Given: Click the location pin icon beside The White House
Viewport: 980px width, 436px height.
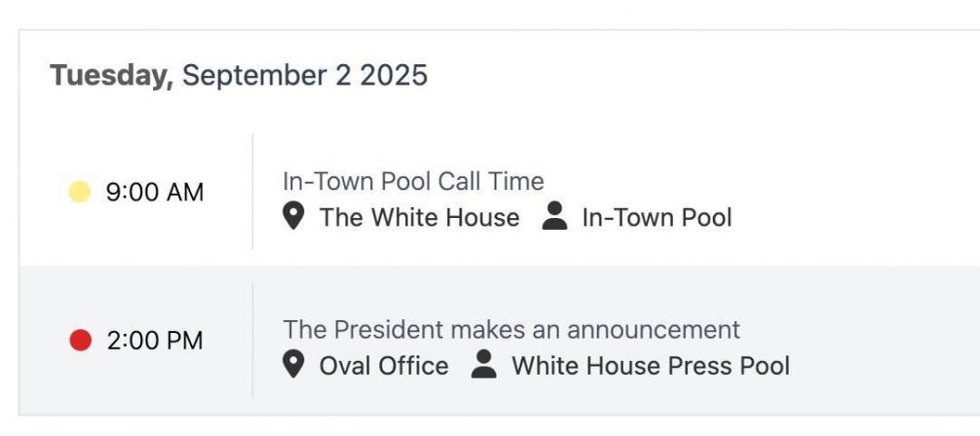Looking at the screenshot, I should pyautogui.click(x=293, y=216).
